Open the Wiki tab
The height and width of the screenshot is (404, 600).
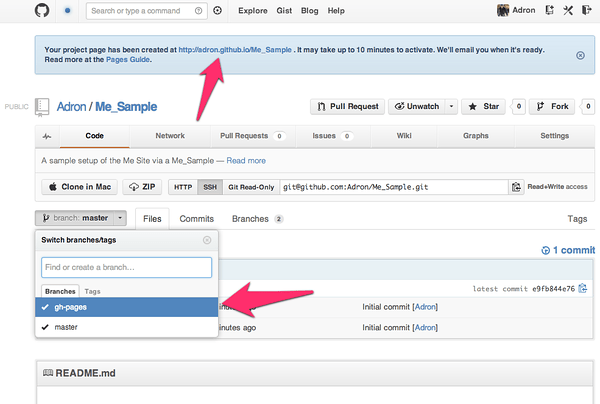(x=404, y=136)
